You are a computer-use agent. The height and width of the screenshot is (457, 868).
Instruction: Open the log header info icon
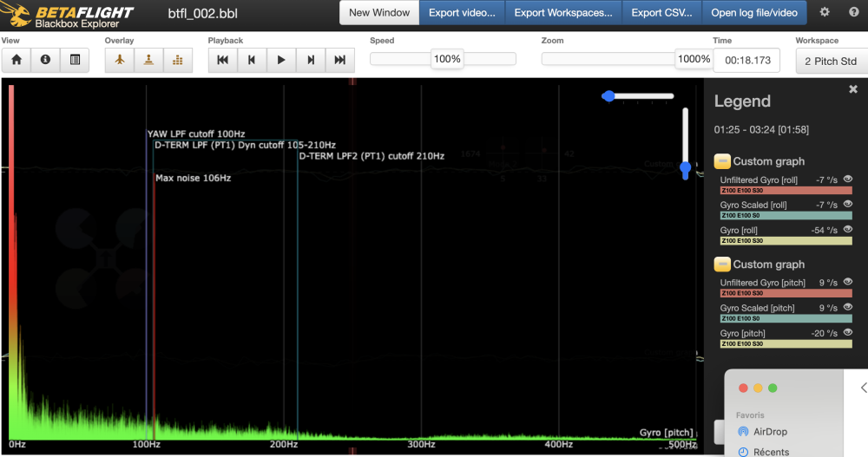point(46,60)
